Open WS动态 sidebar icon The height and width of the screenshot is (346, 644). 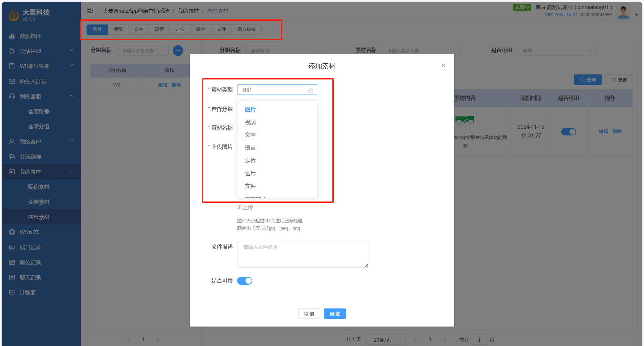[x=12, y=232]
